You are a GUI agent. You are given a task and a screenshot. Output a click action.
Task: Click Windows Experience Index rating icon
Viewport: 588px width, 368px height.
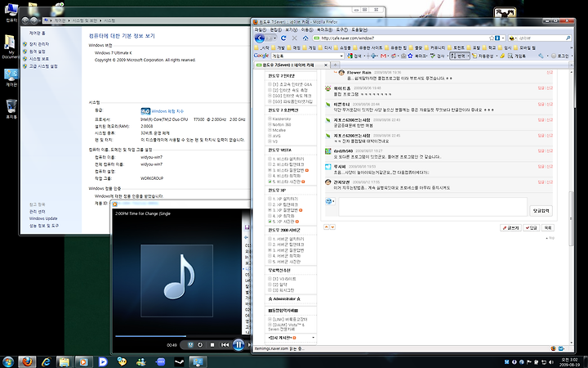click(145, 111)
